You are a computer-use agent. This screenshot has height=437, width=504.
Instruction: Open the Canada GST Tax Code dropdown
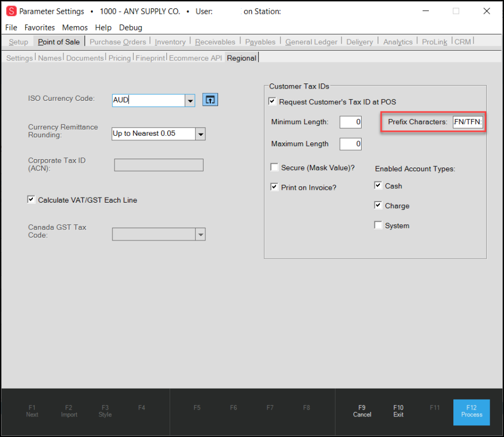201,234
